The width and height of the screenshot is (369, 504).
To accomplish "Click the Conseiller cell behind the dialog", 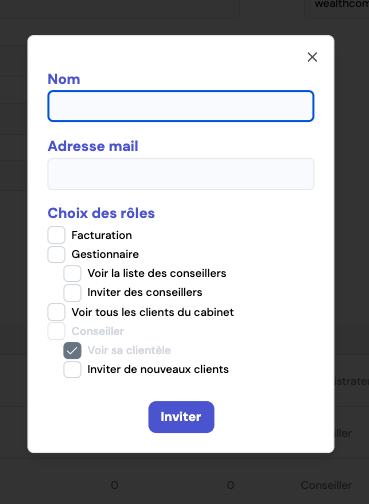I will pos(326,485).
